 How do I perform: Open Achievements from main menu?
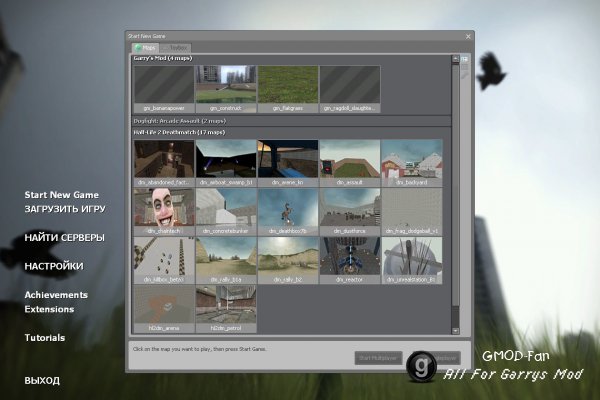tap(56, 295)
